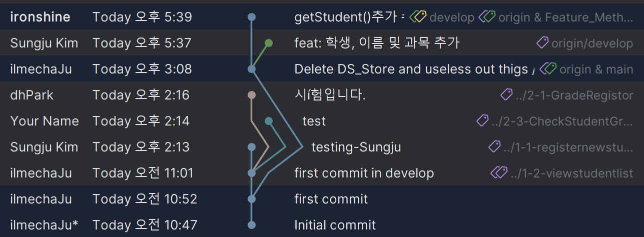The height and width of the screenshot is (237, 644).
Task: Click the green tag icon beside origin & main
Action: point(548,69)
